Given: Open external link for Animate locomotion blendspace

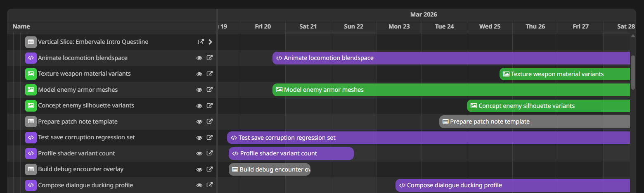Looking at the screenshot, I should (210, 58).
